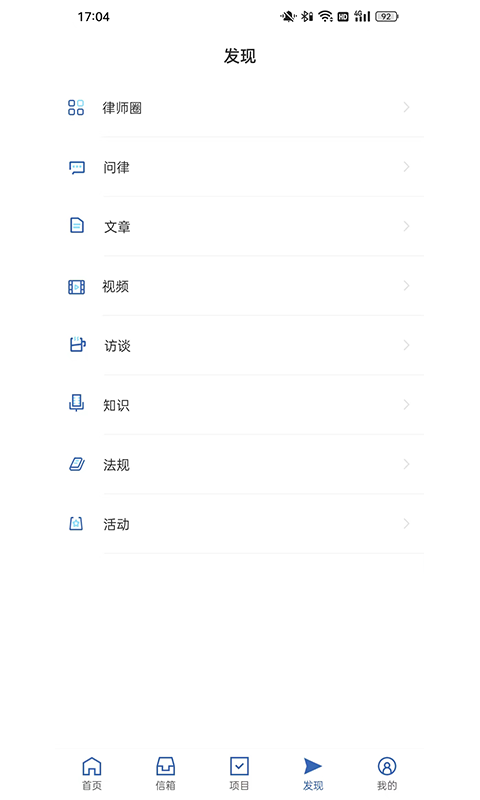
Task: Open the 法规 text entry
Action: [x=116, y=465]
